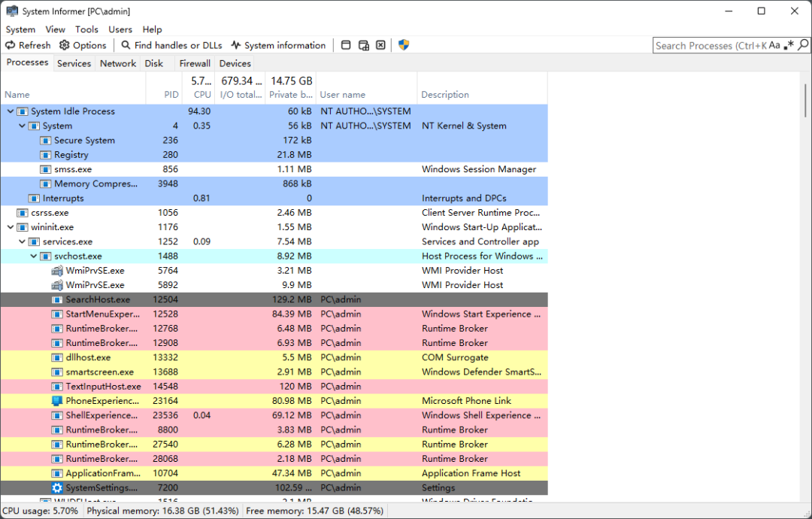Click the icon beside StartMenuExperience process

(57, 314)
